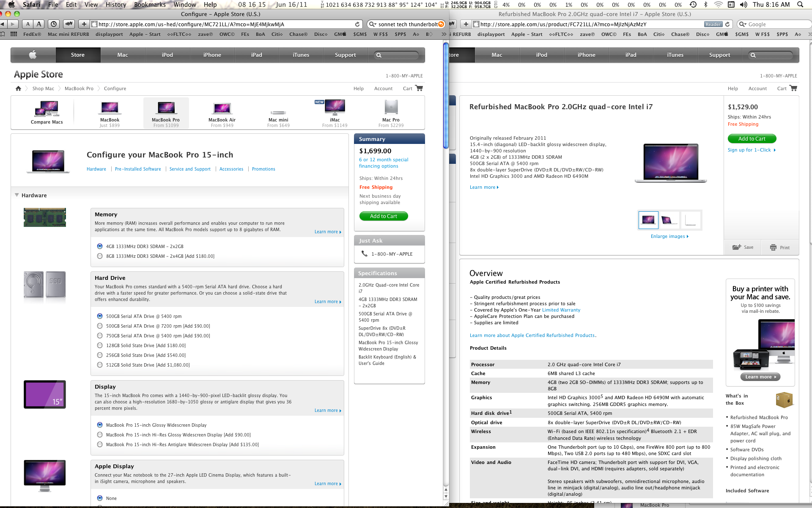Open Learn more about Apple Certified Refurbished Products

click(x=532, y=335)
